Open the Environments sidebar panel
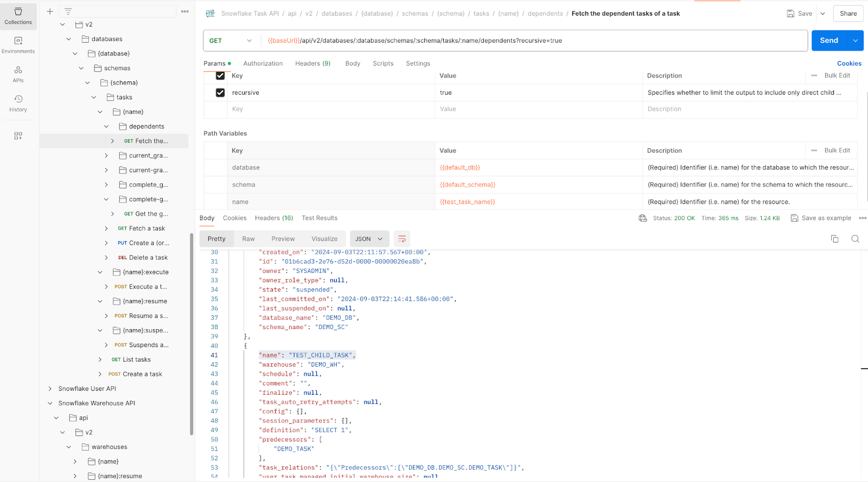868x482 pixels. click(18, 45)
